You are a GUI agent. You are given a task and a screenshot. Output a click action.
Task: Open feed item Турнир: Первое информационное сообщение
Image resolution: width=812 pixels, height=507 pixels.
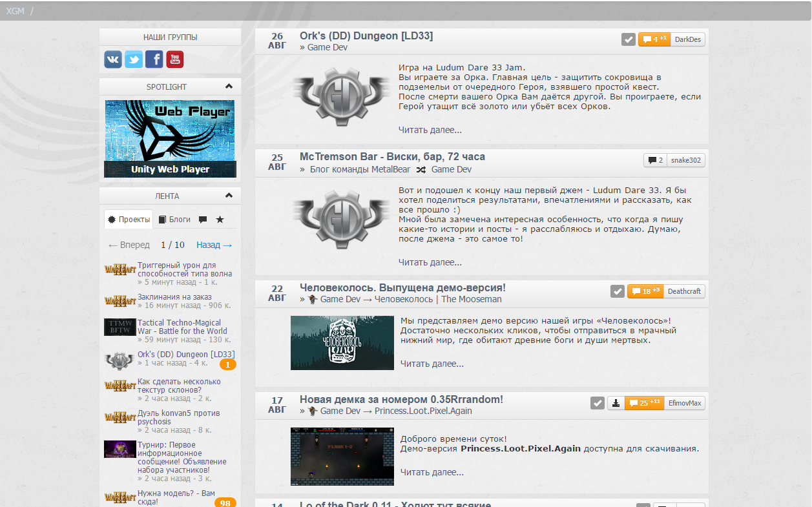pyautogui.click(x=182, y=457)
